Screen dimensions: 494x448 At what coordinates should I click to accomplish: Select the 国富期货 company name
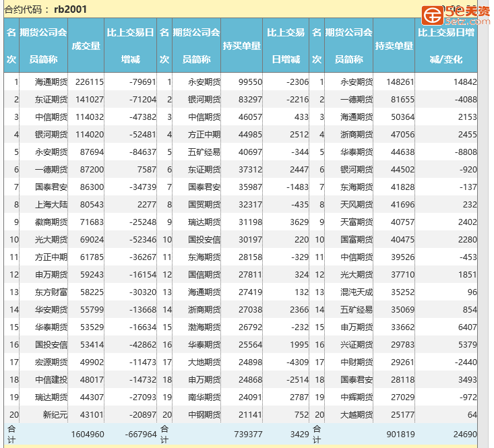(357, 240)
